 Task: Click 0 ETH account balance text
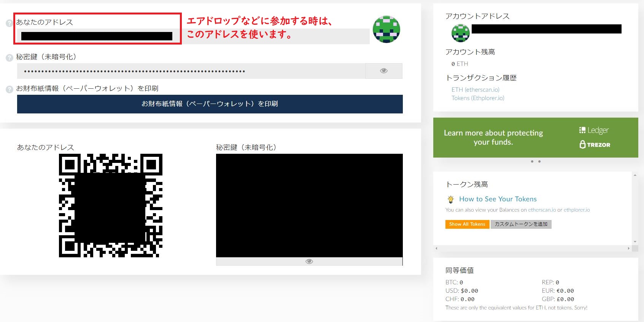coord(460,64)
